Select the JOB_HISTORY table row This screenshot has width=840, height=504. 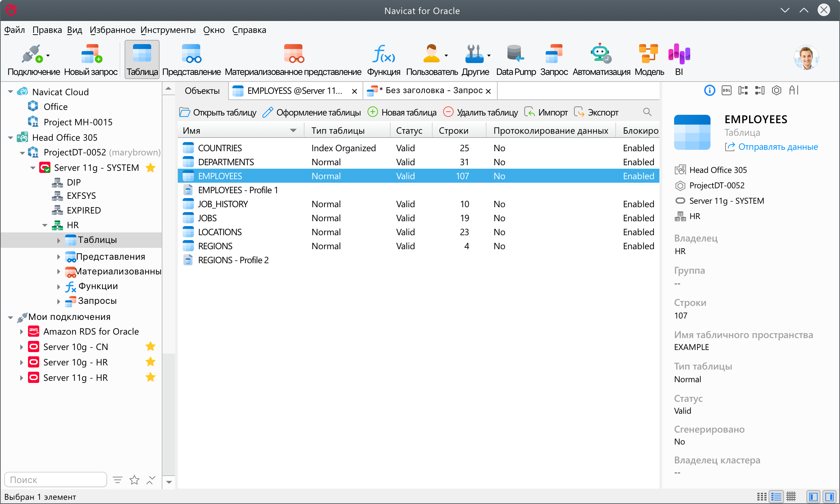click(x=419, y=204)
